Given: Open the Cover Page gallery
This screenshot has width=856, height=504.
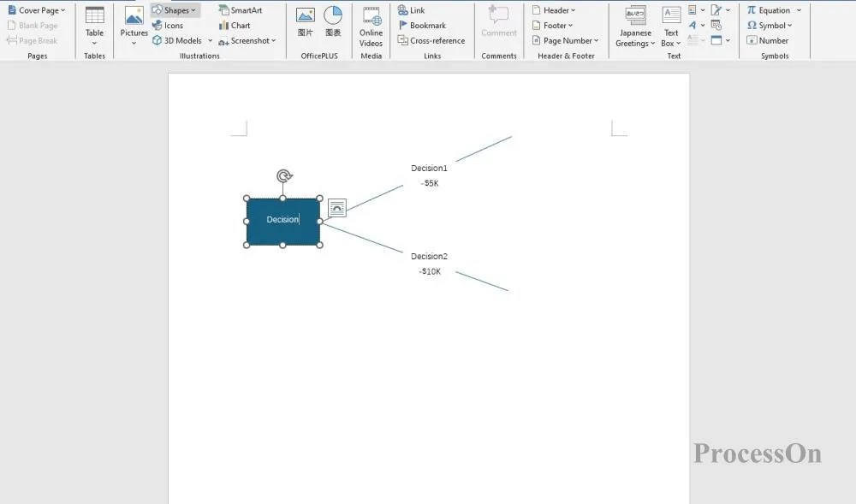Looking at the screenshot, I should pos(36,9).
